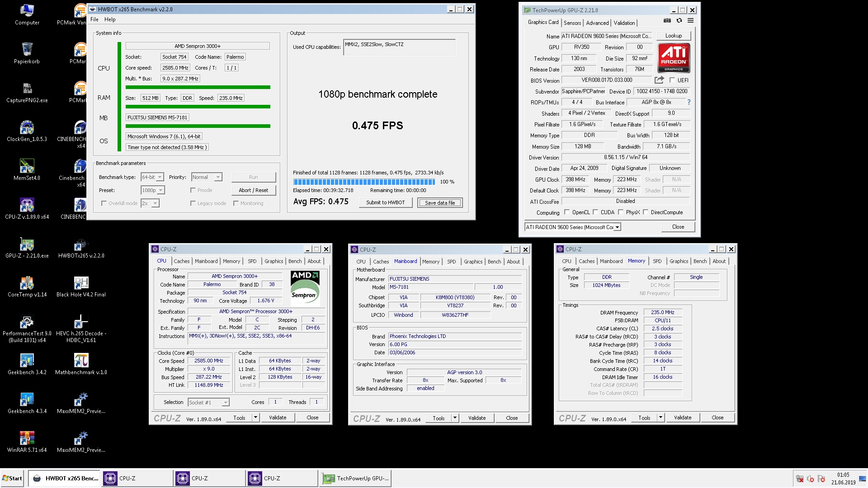Launch CapturePNG2.exe desktop icon
868x488 pixels.
(x=27, y=92)
